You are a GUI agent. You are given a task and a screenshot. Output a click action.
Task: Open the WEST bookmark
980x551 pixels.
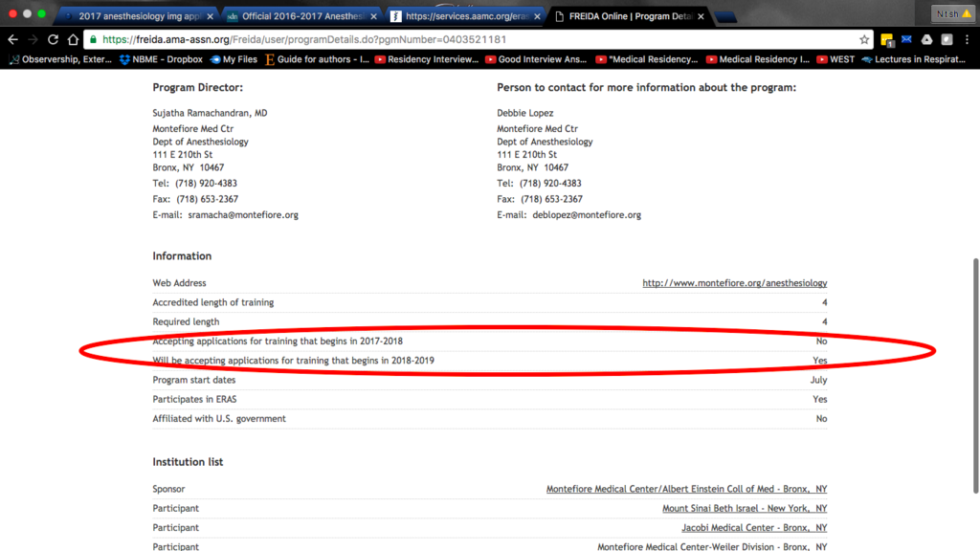pyautogui.click(x=835, y=59)
